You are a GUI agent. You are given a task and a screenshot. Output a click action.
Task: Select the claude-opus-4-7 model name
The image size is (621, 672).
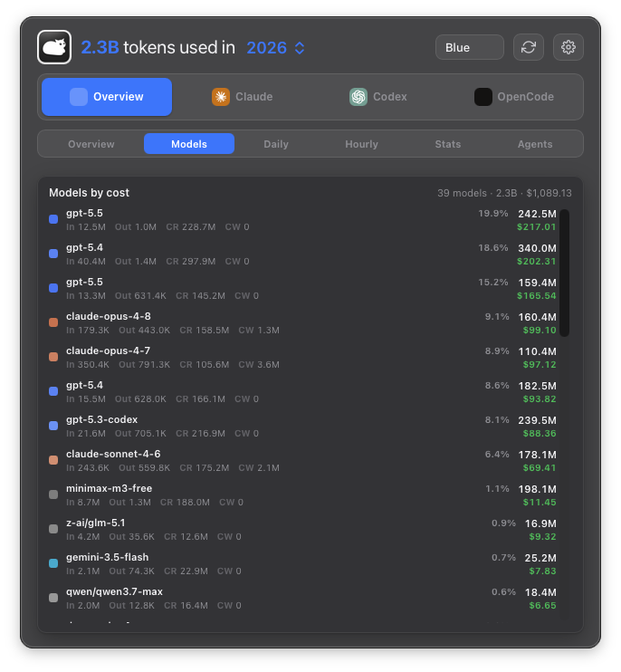[x=109, y=350]
